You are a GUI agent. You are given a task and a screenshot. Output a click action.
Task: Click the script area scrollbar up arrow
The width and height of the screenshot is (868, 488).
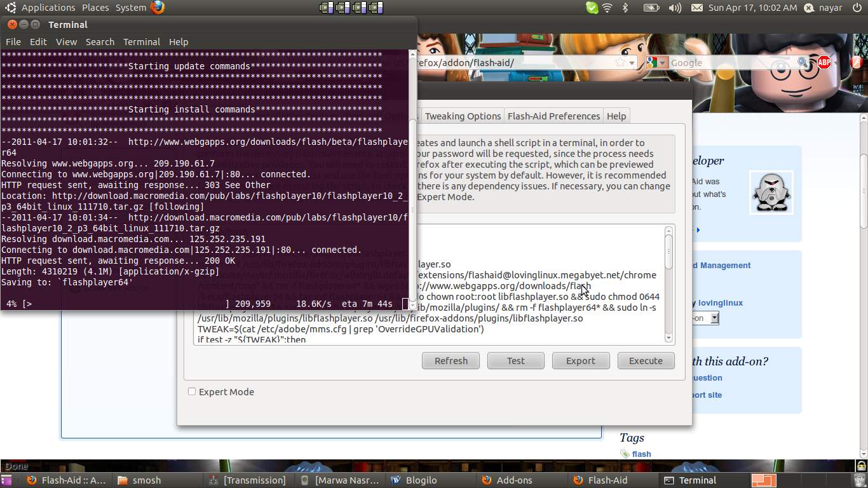coord(668,231)
